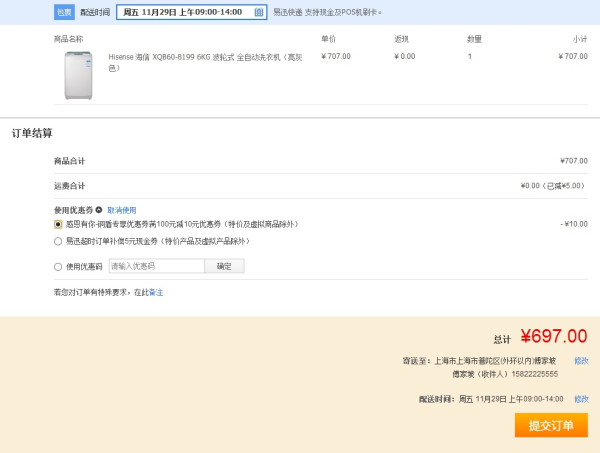This screenshot has height=453, width=600.
Task: Click the orange 提交订单 submit button
Action: pos(551,425)
